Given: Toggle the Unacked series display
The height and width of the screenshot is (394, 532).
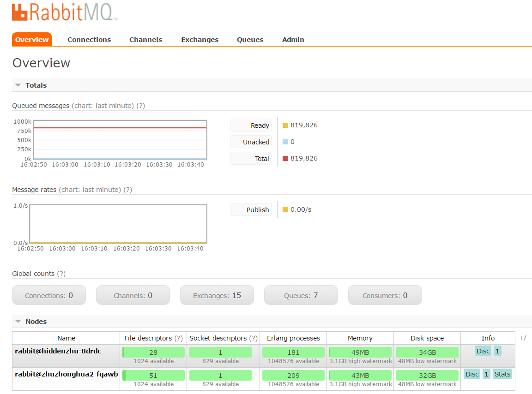Looking at the screenshot, I should point(251,142).
